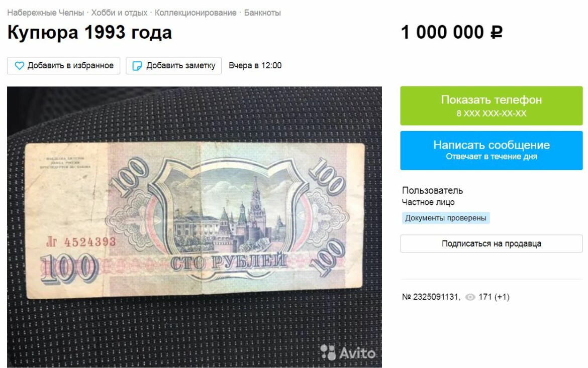Click the 171 (+1) view counter

(x=494, y=297)
